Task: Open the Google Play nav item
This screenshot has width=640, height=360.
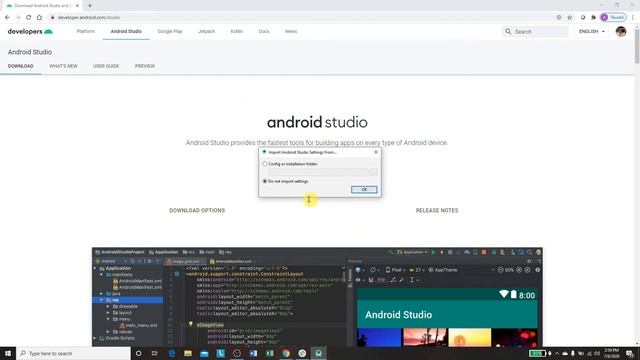Action: (170, 31)
